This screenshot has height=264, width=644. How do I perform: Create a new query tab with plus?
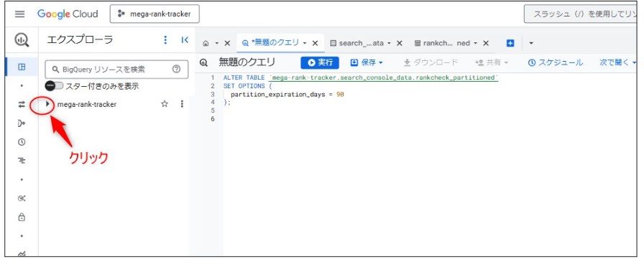coord(510,43)
